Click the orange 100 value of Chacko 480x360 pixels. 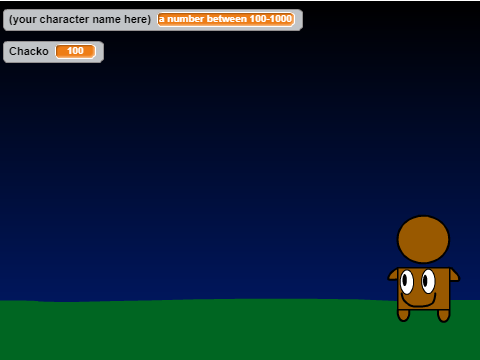click(x=76, y=51)
